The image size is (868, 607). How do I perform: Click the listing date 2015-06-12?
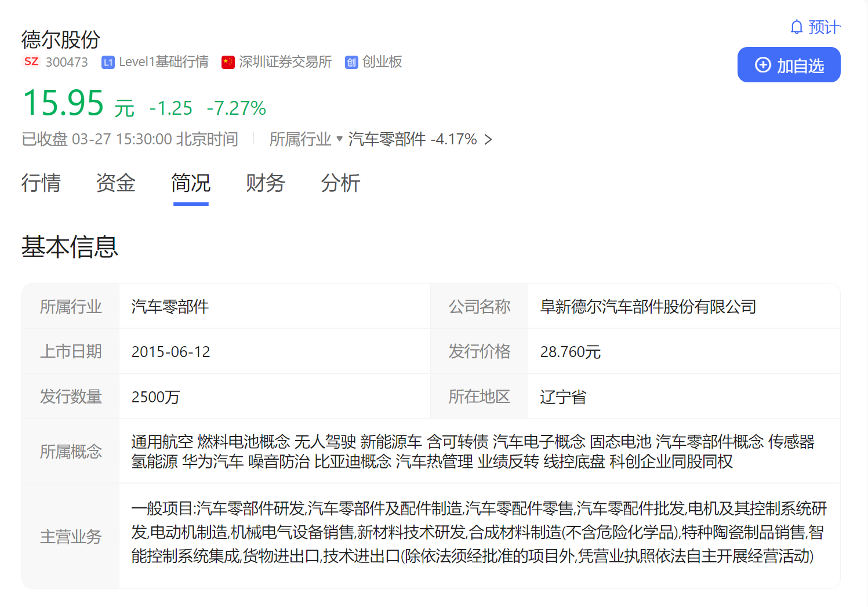pos(171,352)
